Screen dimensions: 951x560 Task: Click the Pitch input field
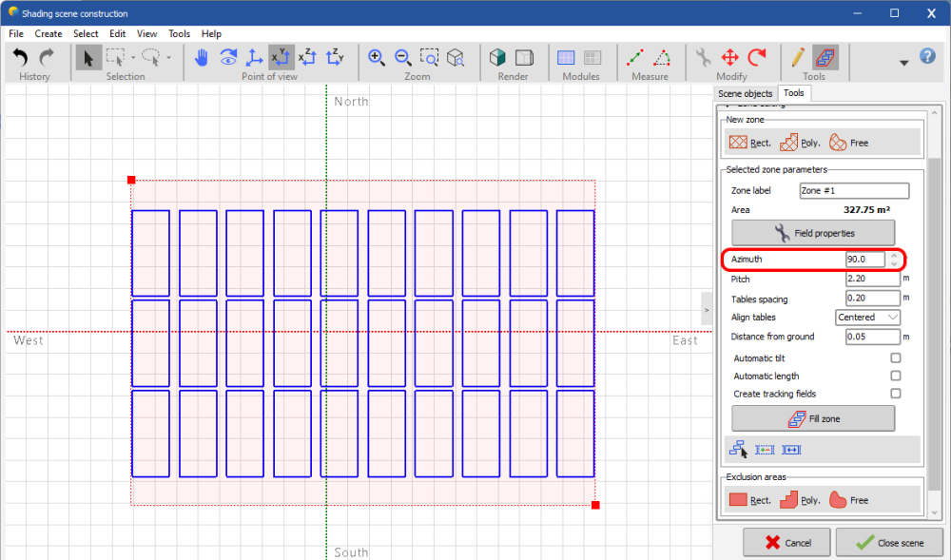[x=872, y=280]
